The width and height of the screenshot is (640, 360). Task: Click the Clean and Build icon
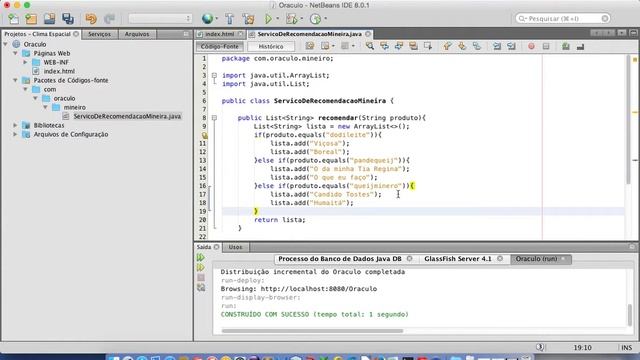click(248, 19)
